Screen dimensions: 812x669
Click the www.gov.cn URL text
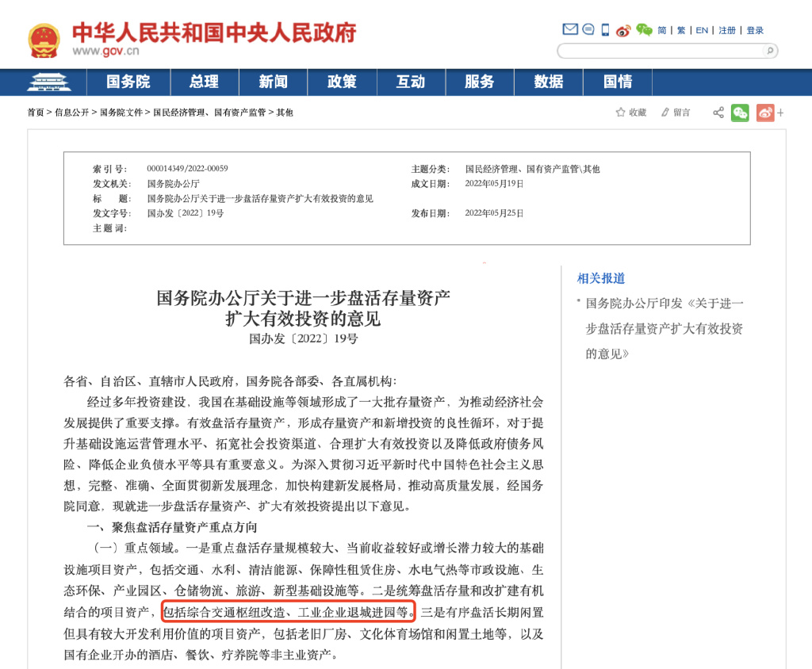(x=105, y=51)
